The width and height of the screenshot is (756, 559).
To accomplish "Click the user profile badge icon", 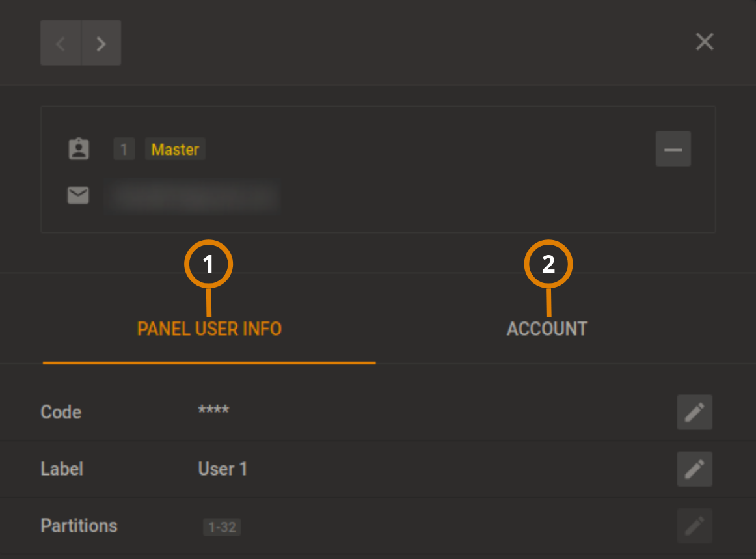I will (x=78, y=149).
